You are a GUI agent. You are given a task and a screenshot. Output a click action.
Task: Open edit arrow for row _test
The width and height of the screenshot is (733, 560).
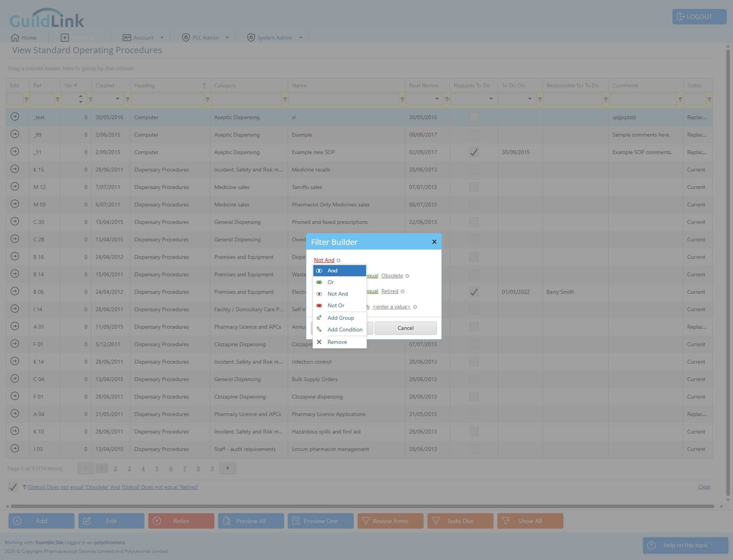coord(15,116)
